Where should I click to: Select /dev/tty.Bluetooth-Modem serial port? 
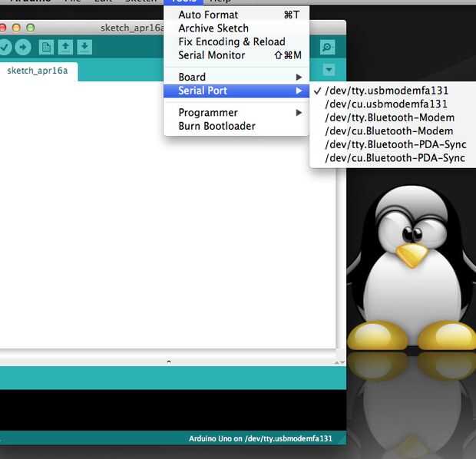[393, 117]
